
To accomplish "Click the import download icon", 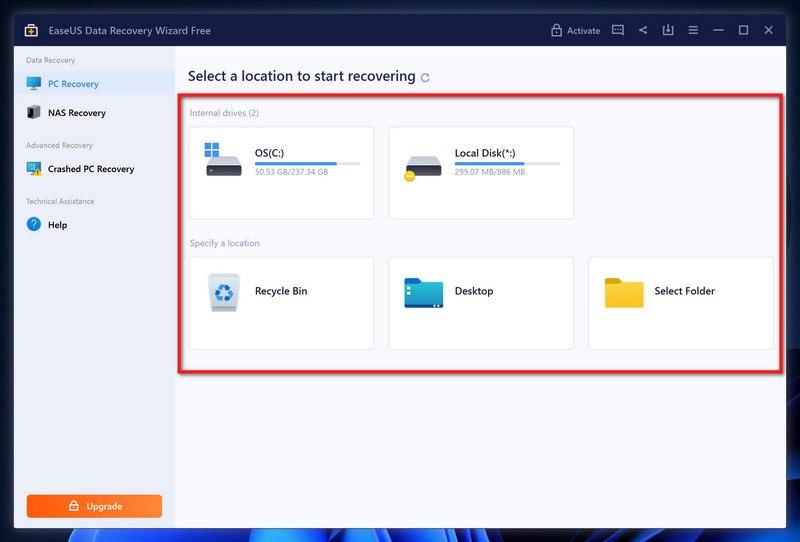I will tap(668, 30).
